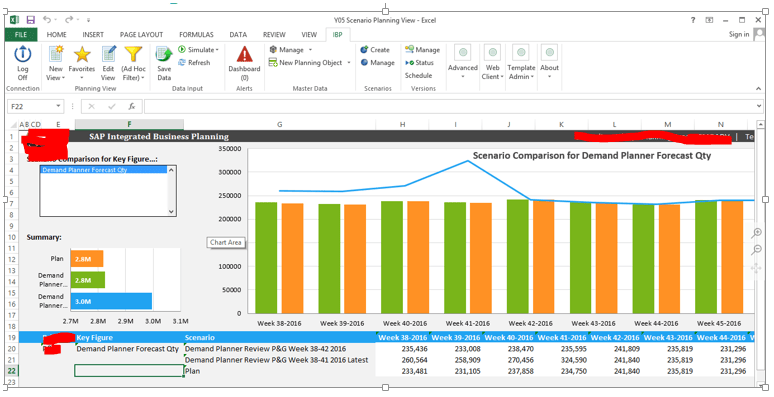Screen dimensions: 774x397
Task: Click the Redo icon in the quick access toolbar
Action: (70, 20)
